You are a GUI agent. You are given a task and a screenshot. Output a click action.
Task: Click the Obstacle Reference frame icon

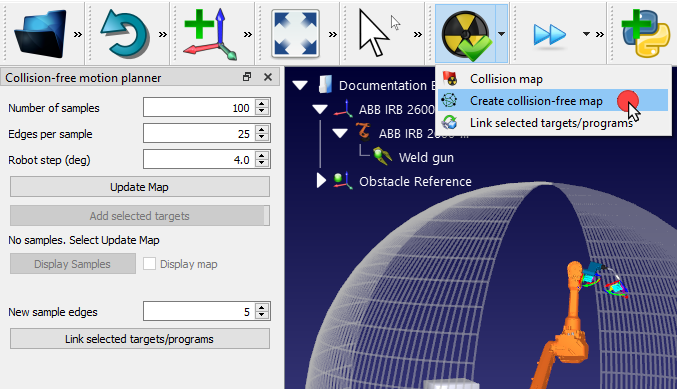pos(343,180)
